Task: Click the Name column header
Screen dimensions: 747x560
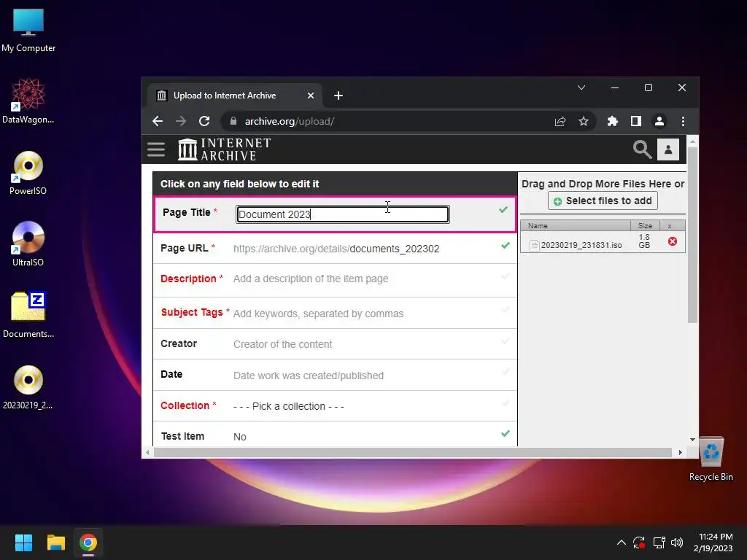Action: (x=576, y=226)
